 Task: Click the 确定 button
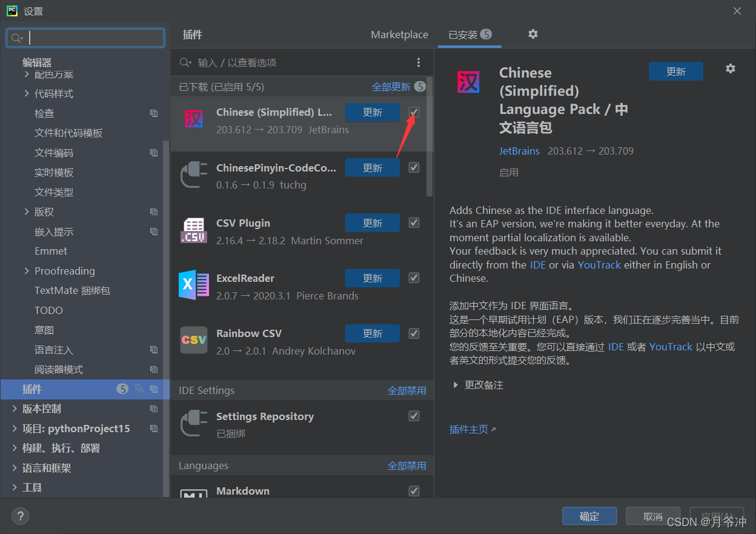click(589, 516)
